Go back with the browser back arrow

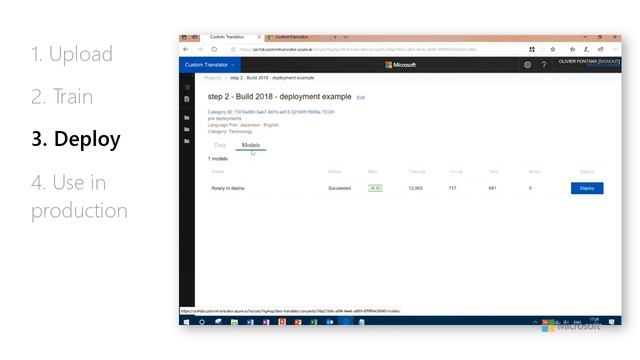pos(186,49)
